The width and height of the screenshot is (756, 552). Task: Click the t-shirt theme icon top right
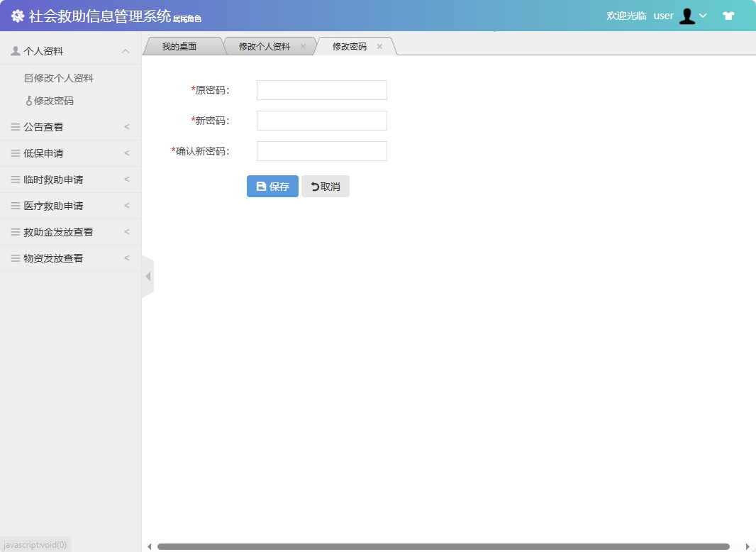tap(728, 15)
